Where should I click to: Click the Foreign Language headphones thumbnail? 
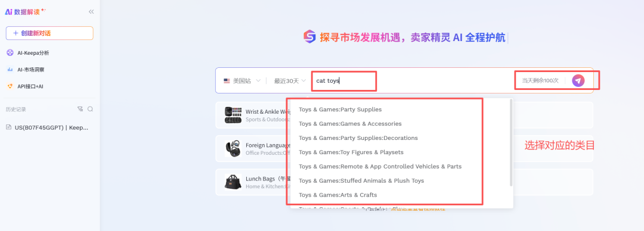(x=233, y=148)
